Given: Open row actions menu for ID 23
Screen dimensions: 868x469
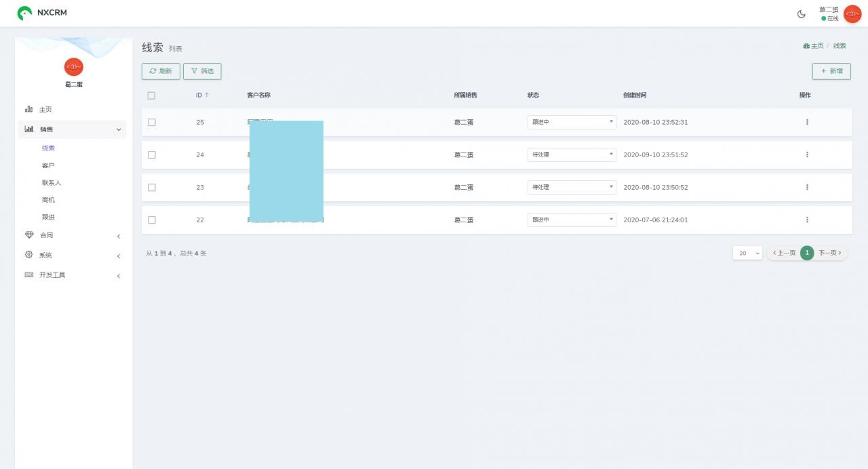Looking at the screenshot, I should click(x=807, y=187).
